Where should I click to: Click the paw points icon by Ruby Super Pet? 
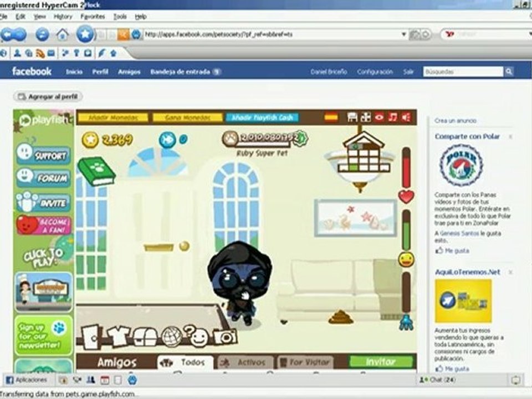[230, 139]
